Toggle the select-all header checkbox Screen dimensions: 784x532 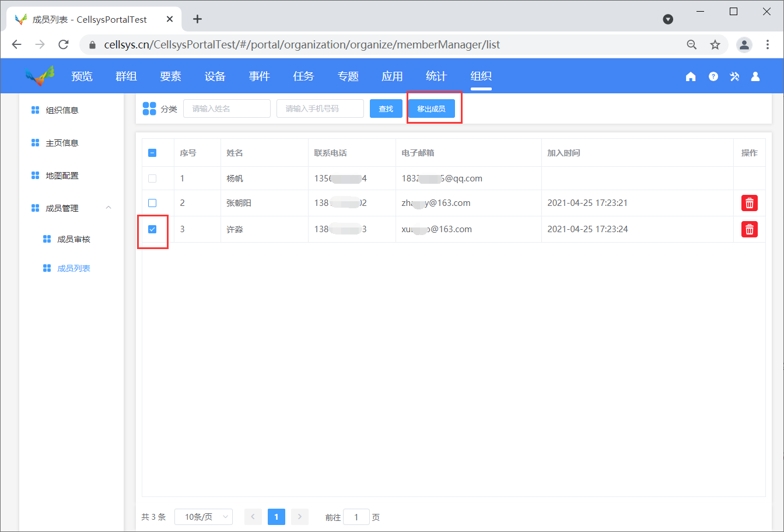152,153
